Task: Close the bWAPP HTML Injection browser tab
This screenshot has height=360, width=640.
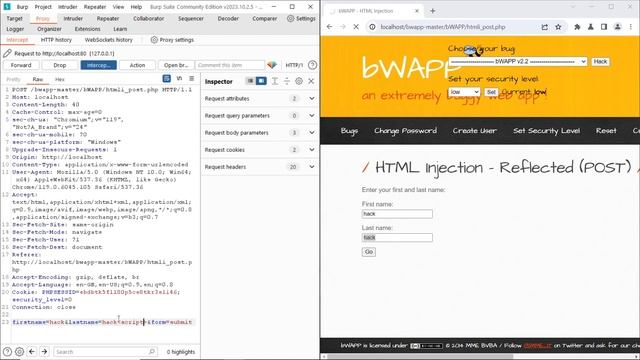Action: tap(417, 11)
